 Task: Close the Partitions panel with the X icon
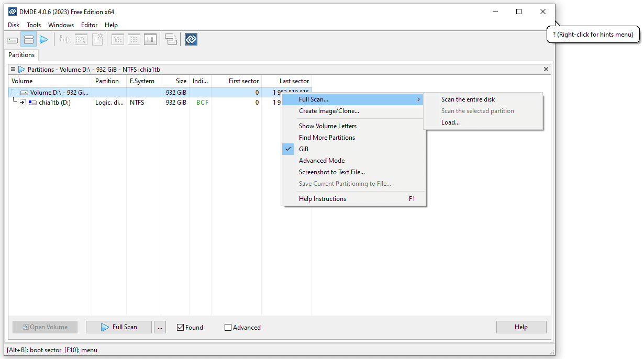point(546,69)
